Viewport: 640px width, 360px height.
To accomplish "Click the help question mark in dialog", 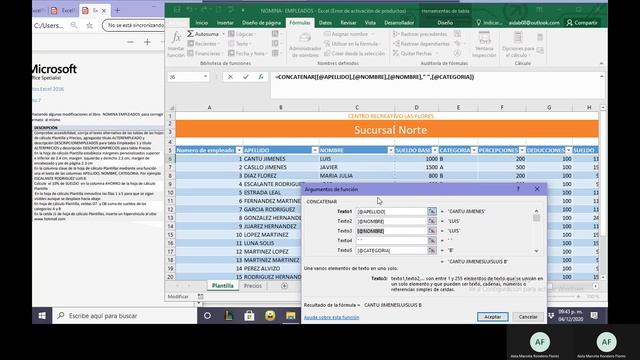I will 518,189.
